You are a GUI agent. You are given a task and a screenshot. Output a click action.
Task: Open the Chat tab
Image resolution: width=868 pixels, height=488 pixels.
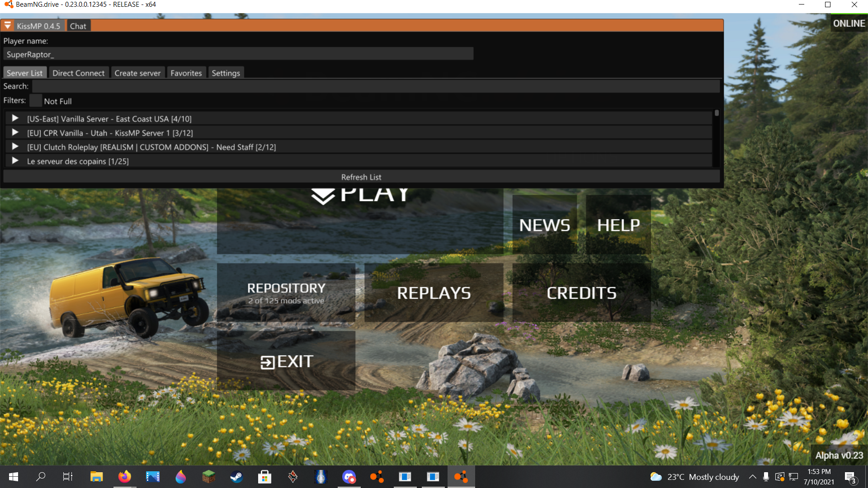pyautogui.click(x=78, y=26)
